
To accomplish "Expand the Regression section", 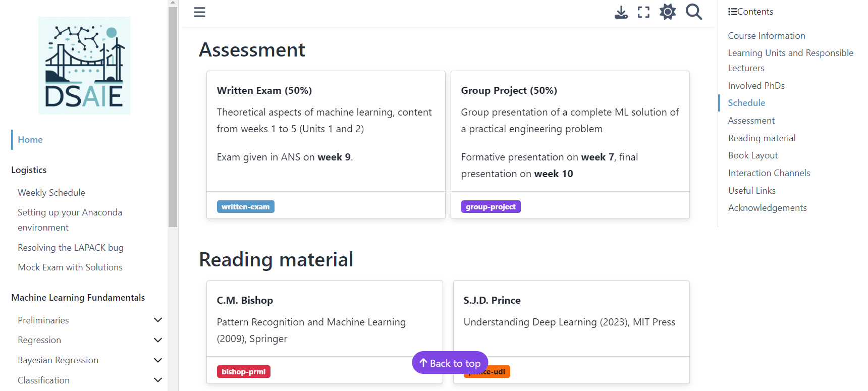I will point(158,340).
